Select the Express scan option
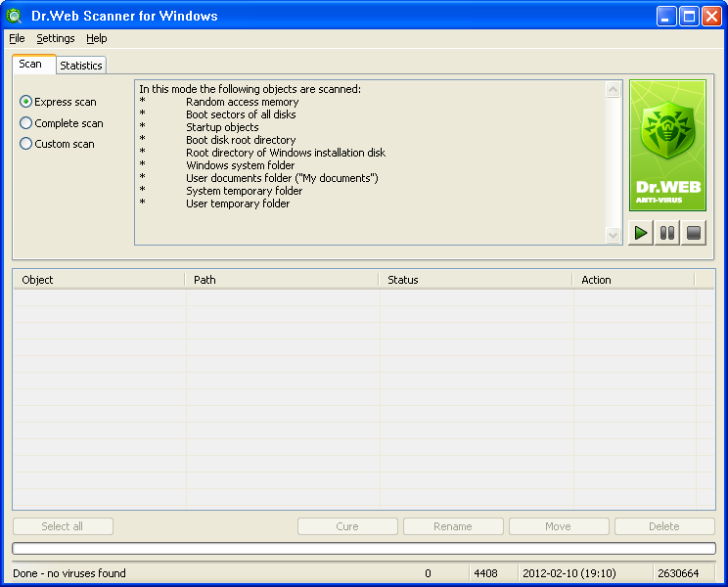This screenshot has width=728, height=587. coord(59,102)
